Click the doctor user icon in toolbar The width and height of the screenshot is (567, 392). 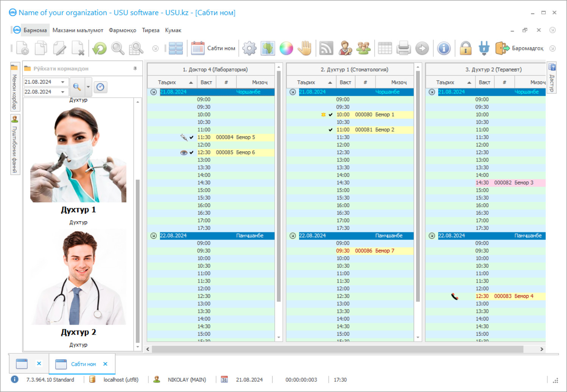coord(345,48)
